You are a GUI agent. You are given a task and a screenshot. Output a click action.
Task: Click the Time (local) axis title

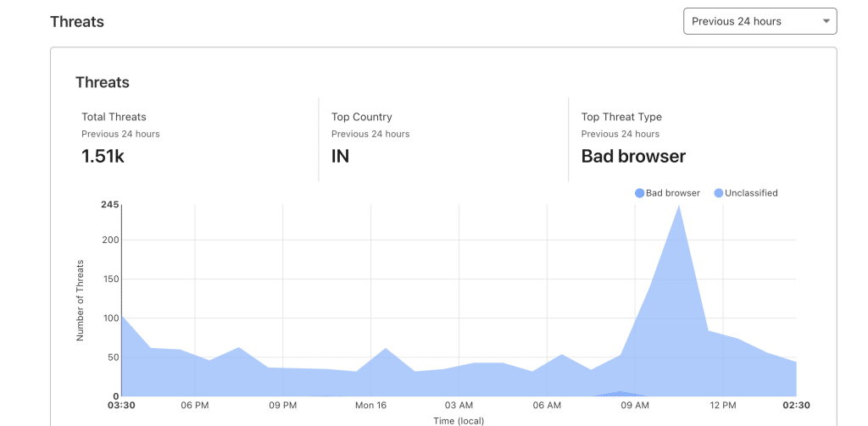coord(459,420)
